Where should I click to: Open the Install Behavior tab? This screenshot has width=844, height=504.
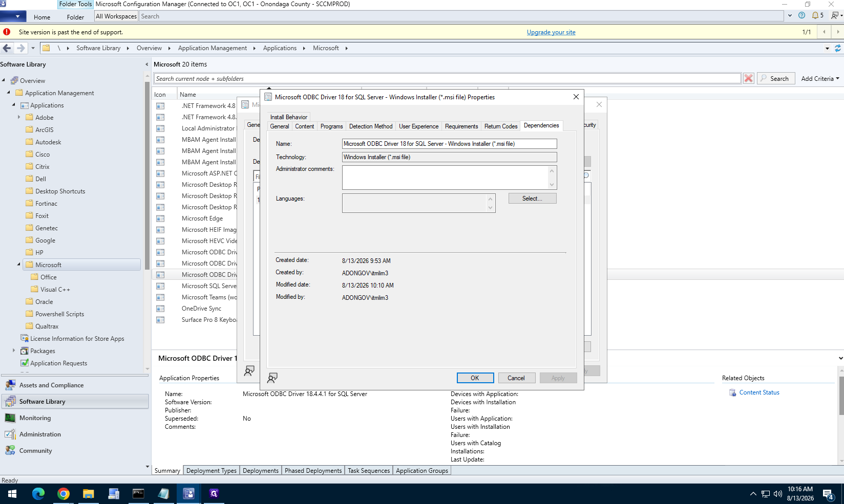(x=289, y=117)
